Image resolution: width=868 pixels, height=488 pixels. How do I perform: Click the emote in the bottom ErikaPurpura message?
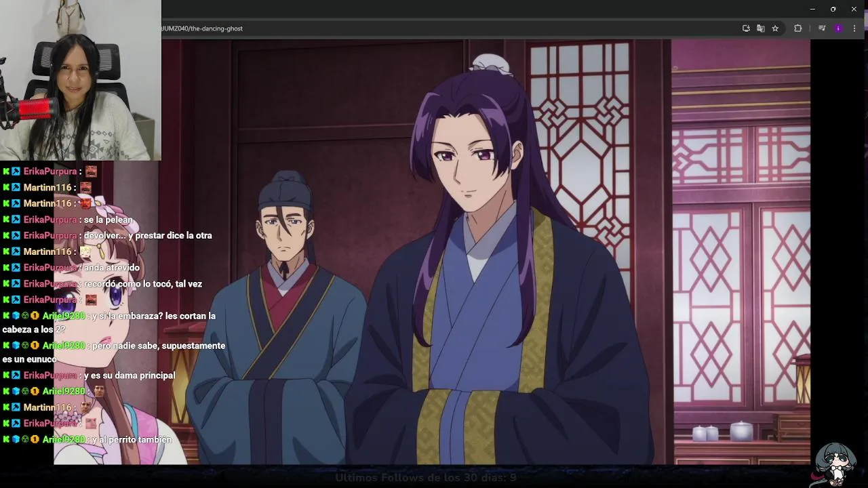click(91, 424)
